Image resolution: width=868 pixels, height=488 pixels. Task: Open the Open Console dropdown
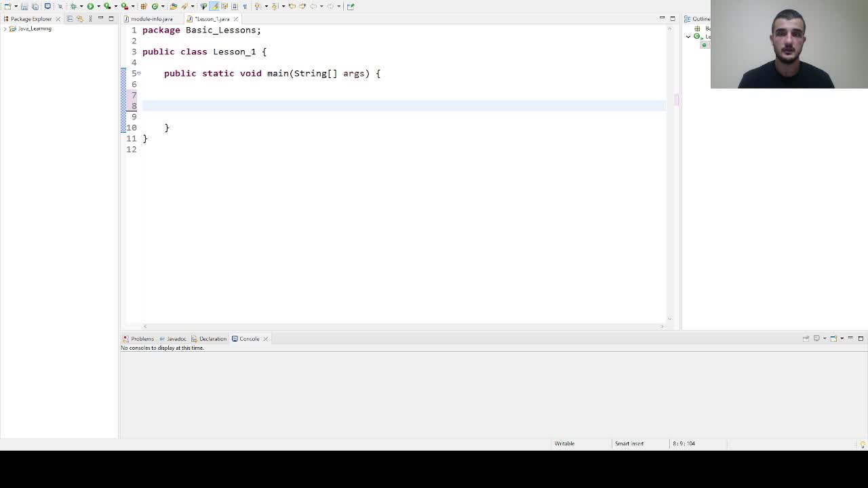pyautogui.click(x=842, y=338)
